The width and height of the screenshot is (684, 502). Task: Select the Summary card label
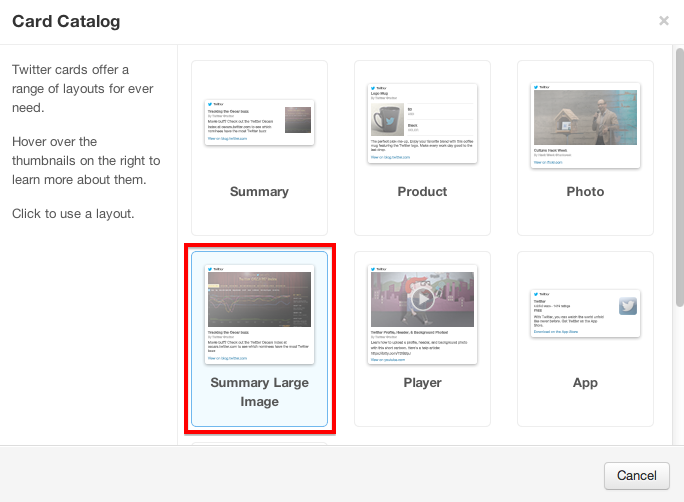[x=259, y=192]
